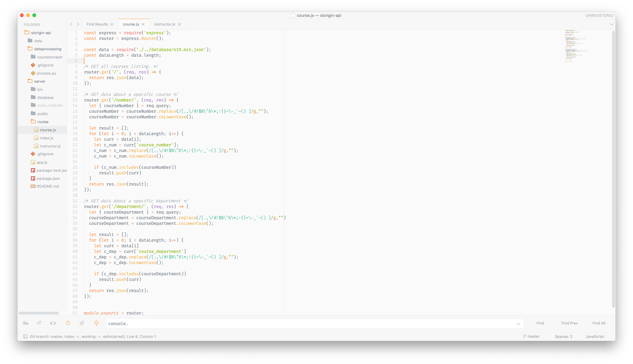Toggle regular expression search option
The width and height of the screenshot is (633, 364).
pyautogui.click(x=26, y=323)
